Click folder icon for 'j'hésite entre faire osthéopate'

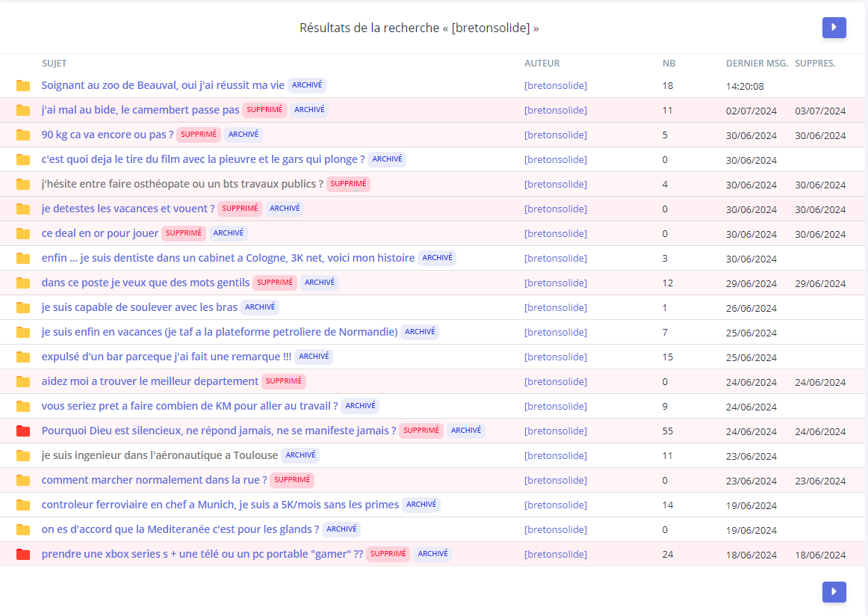pos(23,184)
